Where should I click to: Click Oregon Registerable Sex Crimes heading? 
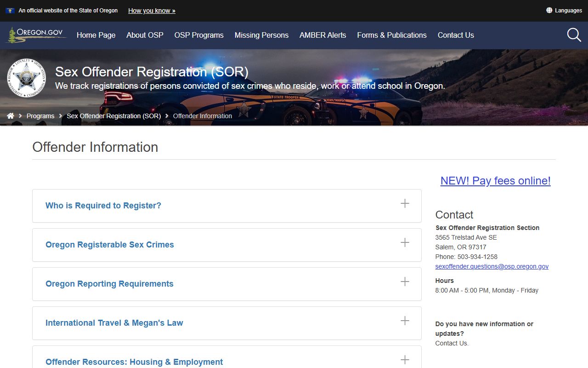pyautogui.click(x=110, y=245)
